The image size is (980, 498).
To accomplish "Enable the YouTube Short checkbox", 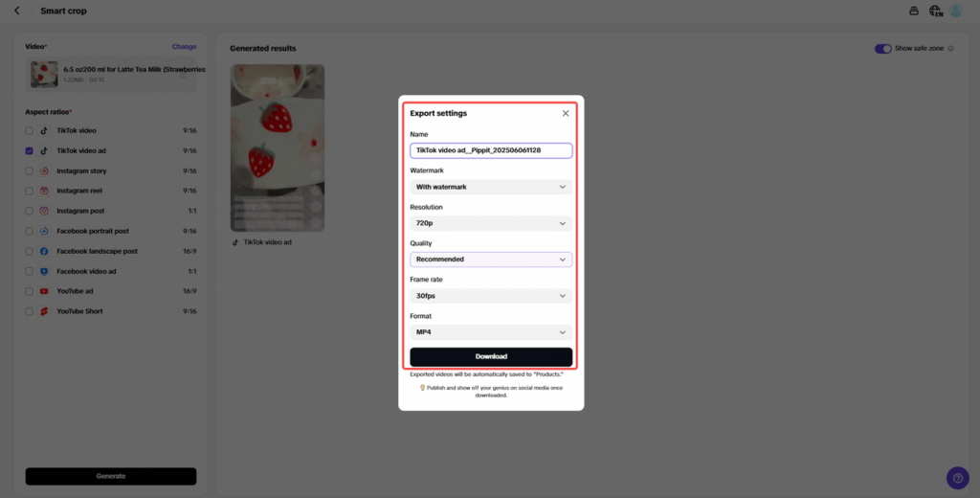I will coord(30,311).
